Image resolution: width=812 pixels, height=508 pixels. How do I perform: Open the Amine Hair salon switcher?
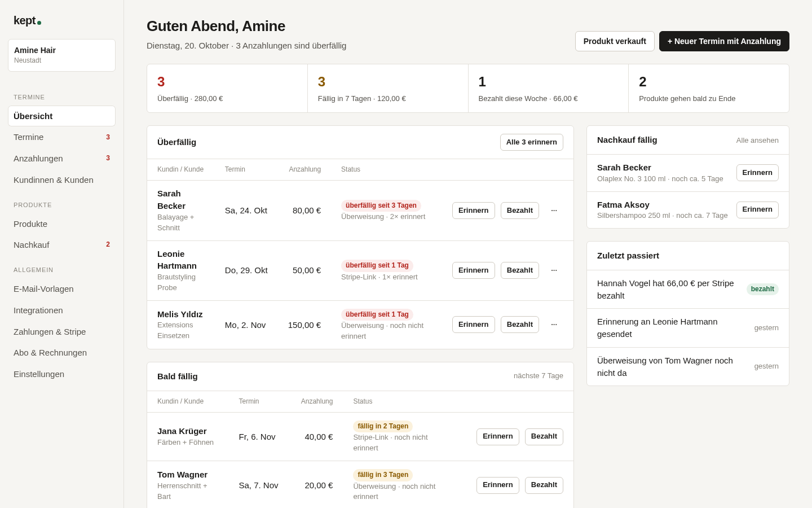61,55
